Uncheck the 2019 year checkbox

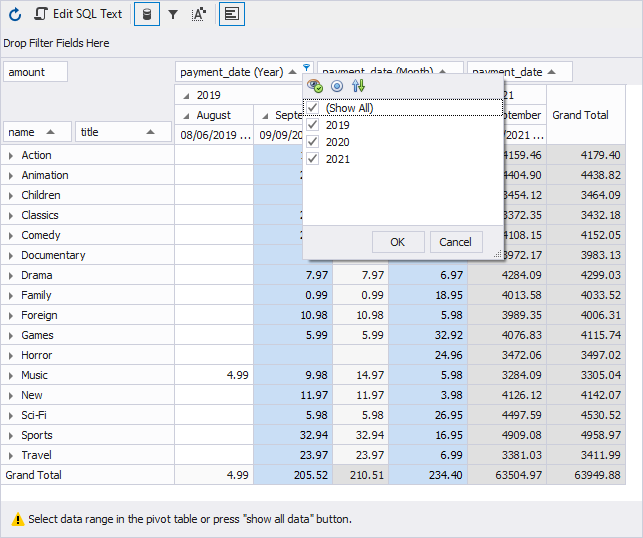[314, 125]
